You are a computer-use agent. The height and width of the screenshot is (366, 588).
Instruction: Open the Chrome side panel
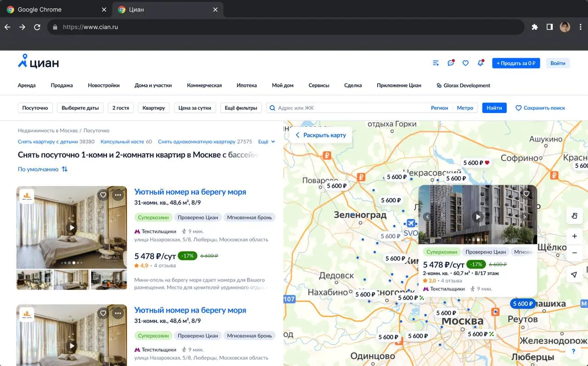coord(549,27)
